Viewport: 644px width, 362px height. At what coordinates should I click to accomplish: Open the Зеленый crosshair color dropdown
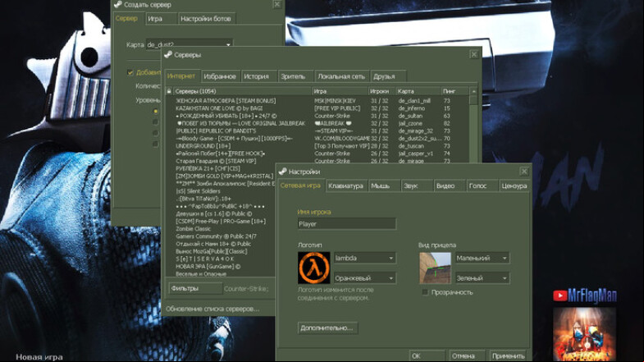tap(482, 278)
